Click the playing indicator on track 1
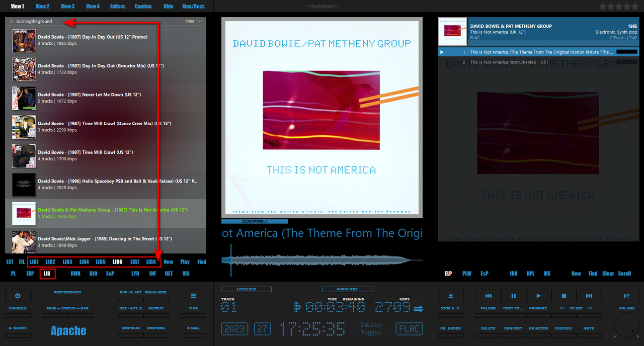Viewport: 644px width, 346px height. tap(442, 52)
